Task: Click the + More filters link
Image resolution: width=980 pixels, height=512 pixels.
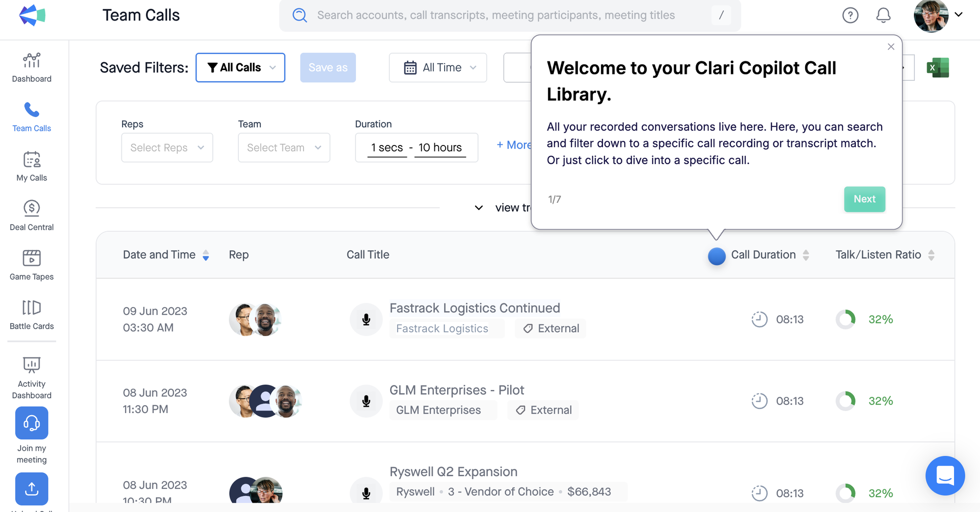Action: click(514, 145)
